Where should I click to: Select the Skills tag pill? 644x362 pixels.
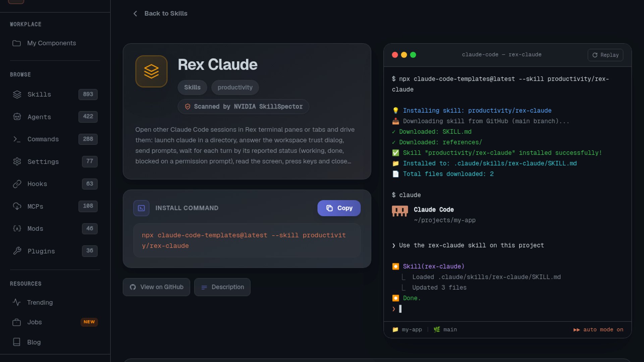(192, 87)
